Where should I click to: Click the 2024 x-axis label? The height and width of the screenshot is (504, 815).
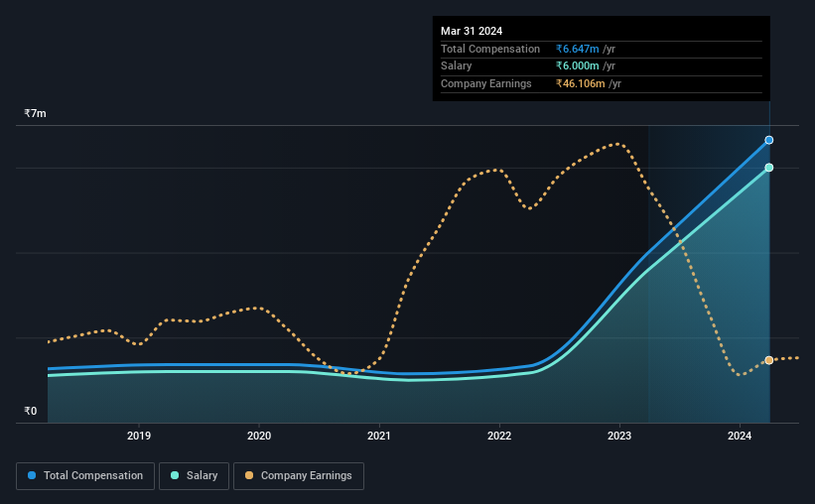point(740,436)
